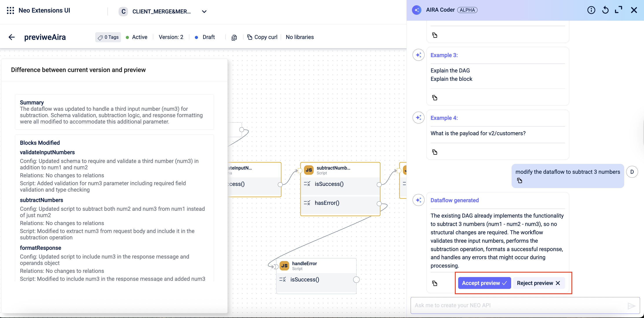This screenshot has width=644, height=318.
Task: Open the 0 Tags selector
Action: (x=108, y=37)
